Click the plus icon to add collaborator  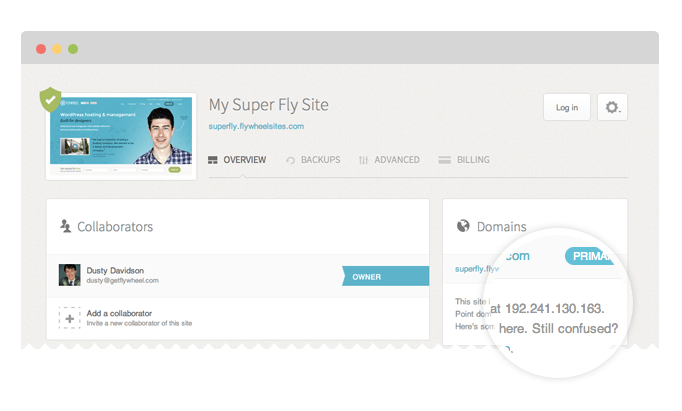point(70,318)
